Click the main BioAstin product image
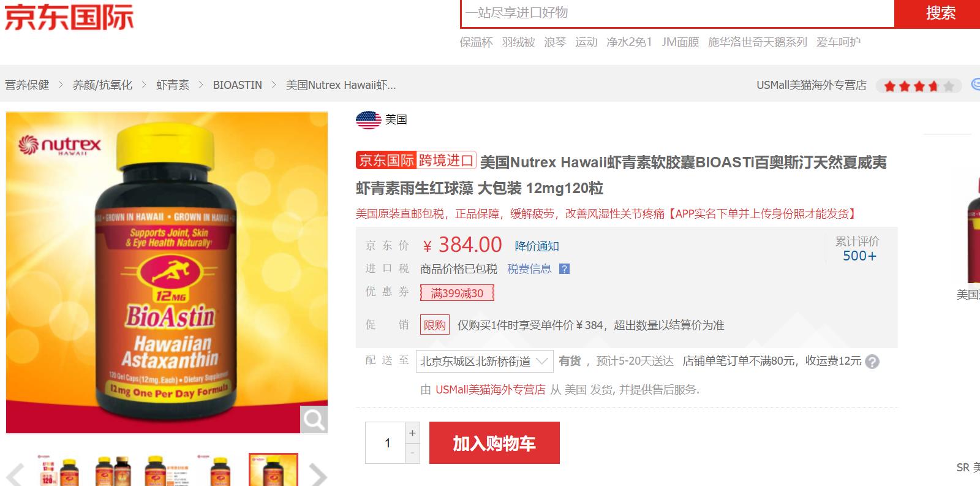980x486 pixels. 167,272
